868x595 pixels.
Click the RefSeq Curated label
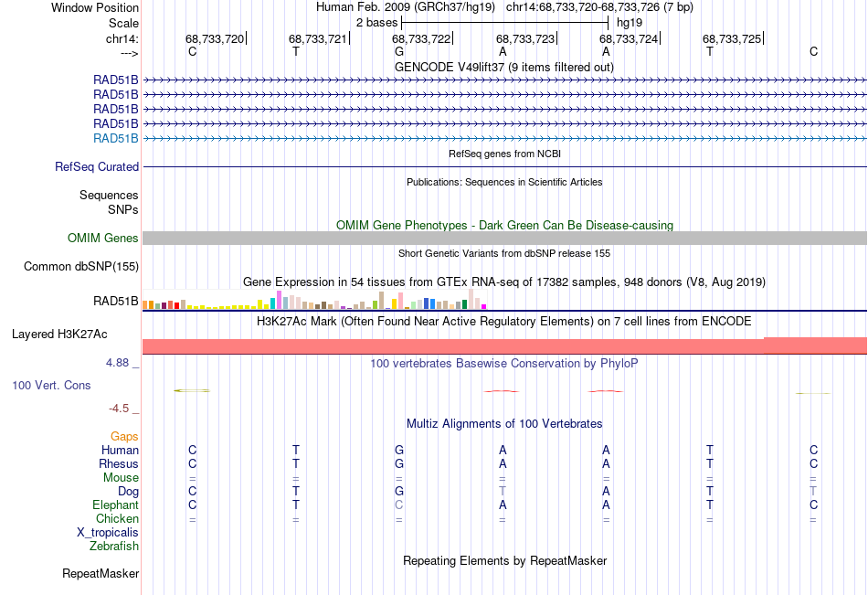[97, 166]
